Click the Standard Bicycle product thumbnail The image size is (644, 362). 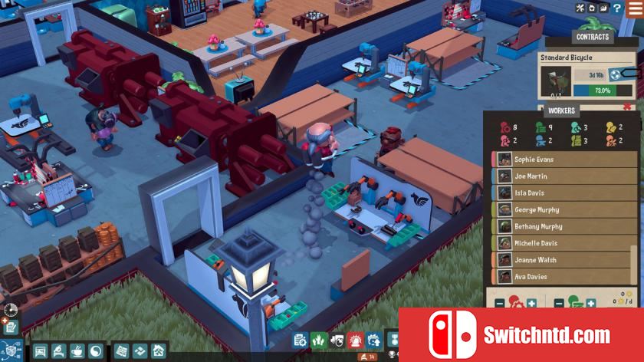(556, 82)
